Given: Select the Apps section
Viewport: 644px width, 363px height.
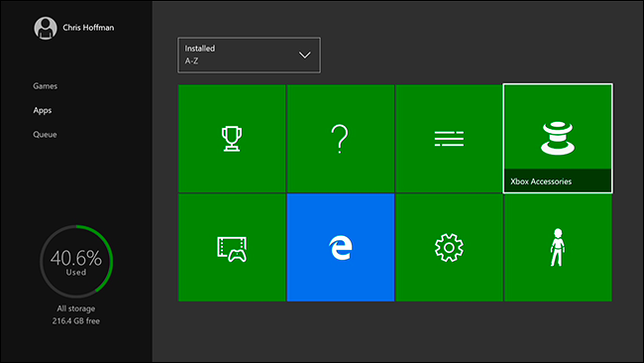Looking at the screenshot, I should click(x=43, y=110).
